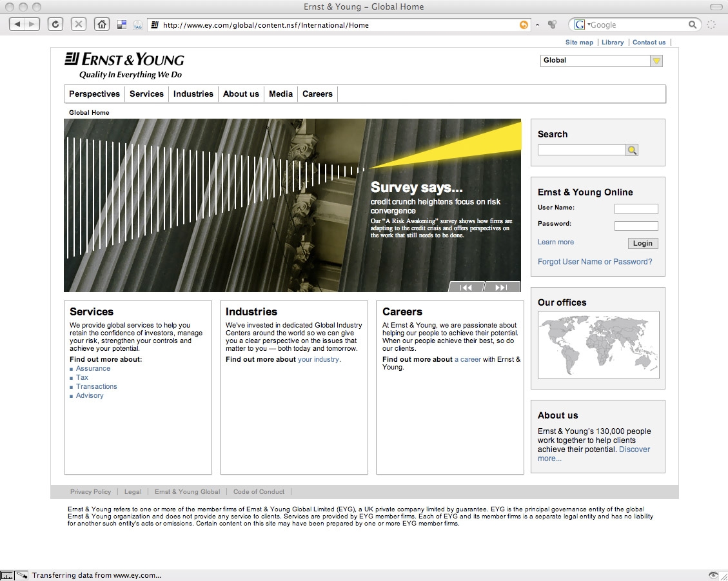
Task: Advance to next slide in the banner
Action: [502, 288]
